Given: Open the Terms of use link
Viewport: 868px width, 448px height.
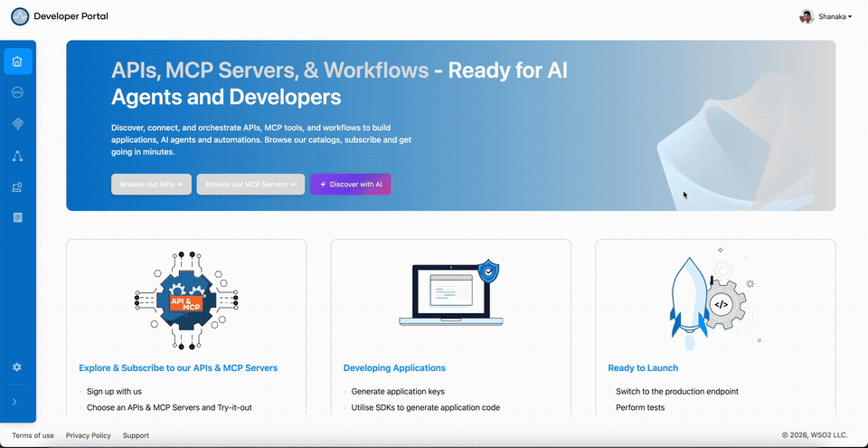Looking at the screenshot, I should [x=33, y=435].
